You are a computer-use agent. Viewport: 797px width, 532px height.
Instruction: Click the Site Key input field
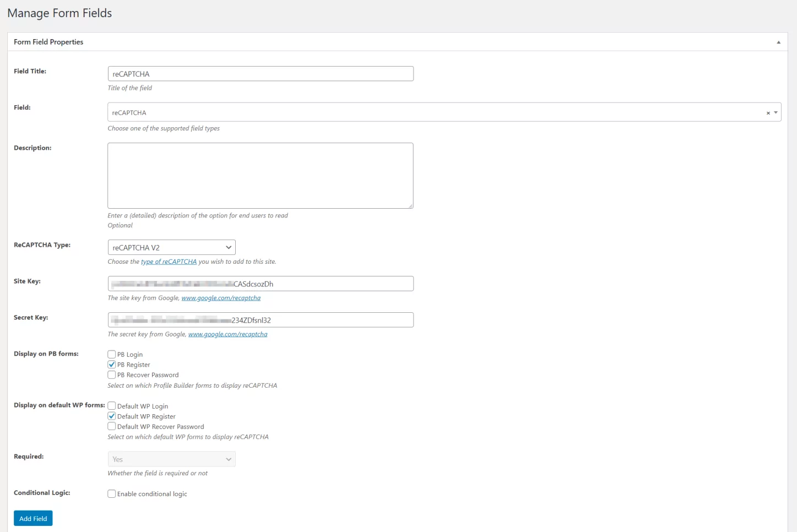click(261, 284)
